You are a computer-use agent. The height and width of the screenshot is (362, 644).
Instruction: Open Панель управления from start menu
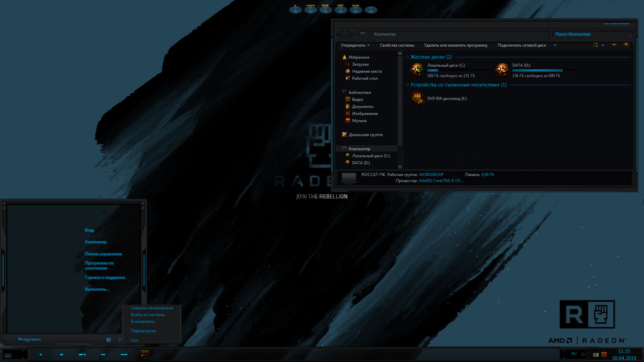[103, 254]
